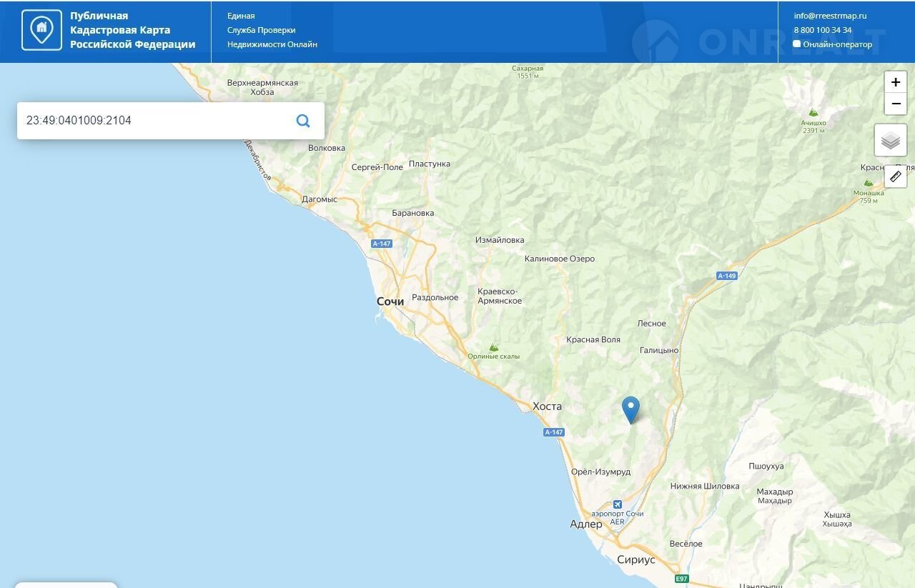Open the map layers switcher

pyautogui.click(x=890, y=140)
